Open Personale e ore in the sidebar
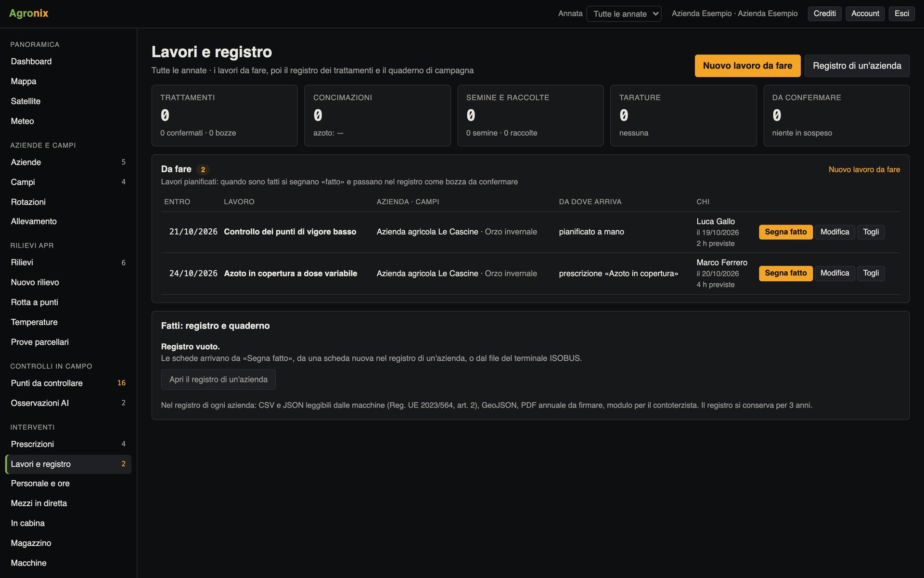The width and height of the screenshot is (924, 578). tap(68, 484)
